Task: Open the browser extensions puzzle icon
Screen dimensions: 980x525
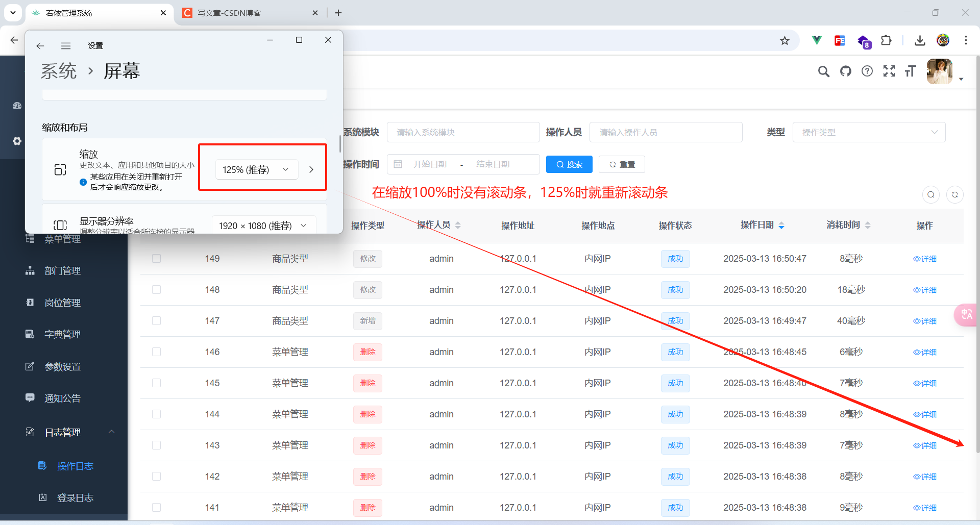Action: tap(887, 40)
